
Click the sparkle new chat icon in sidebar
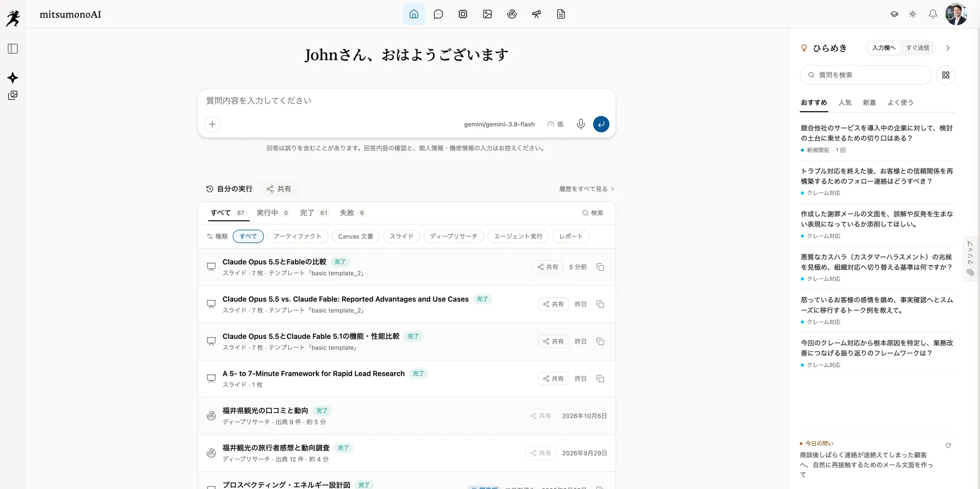13,78
